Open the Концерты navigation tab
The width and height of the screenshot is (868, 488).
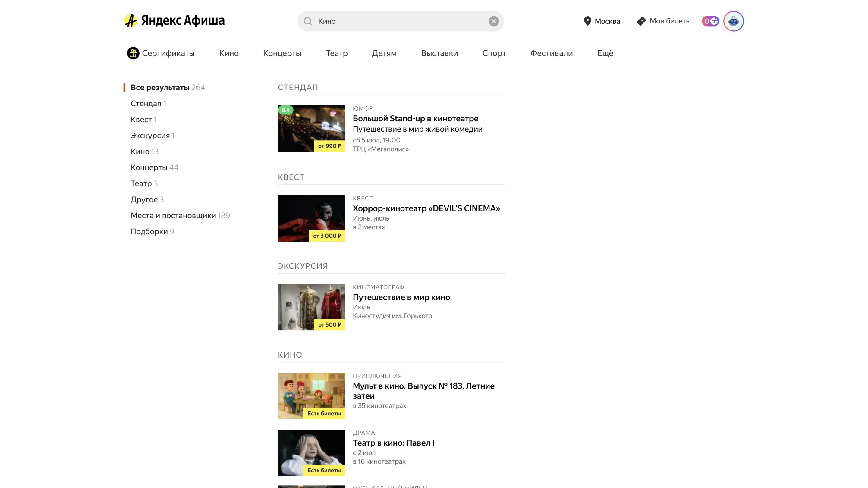click(282, 53)
